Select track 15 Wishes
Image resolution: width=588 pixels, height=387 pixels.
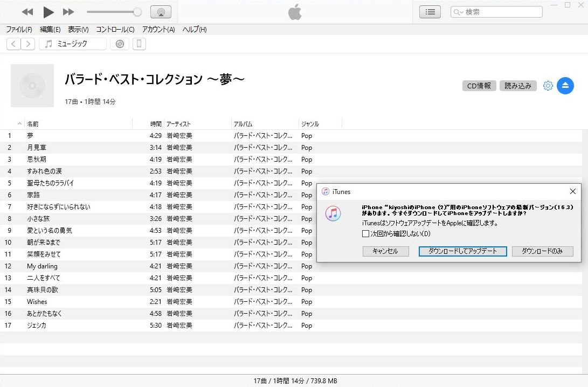[291, 302]
